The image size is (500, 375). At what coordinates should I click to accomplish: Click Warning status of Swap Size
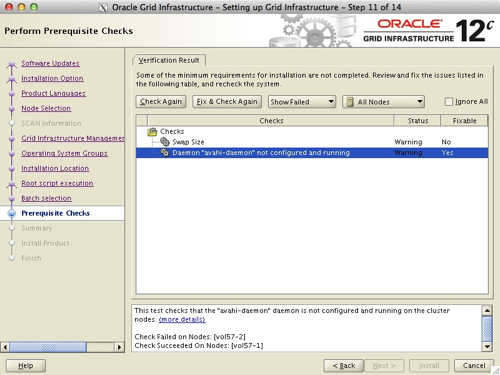(408, 142)
